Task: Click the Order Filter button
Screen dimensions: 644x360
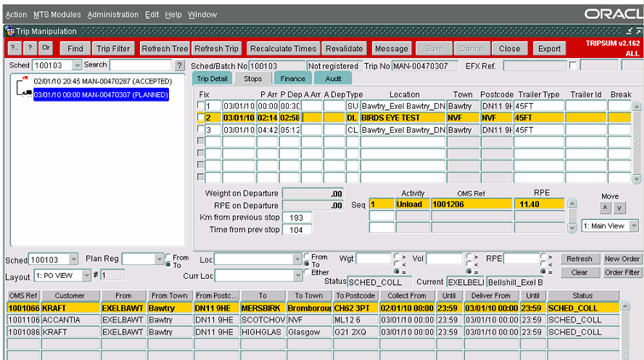Action: coord(622,272)
